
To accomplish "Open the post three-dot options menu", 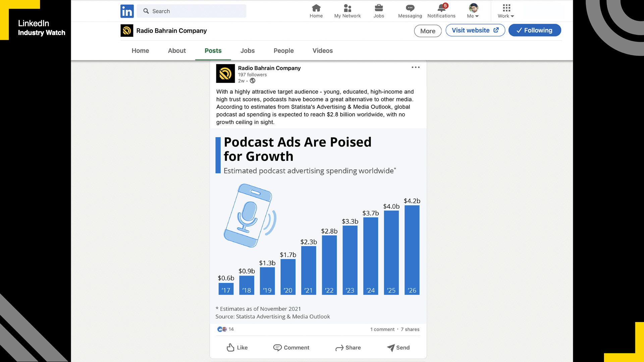I will (x=416, y=67).
